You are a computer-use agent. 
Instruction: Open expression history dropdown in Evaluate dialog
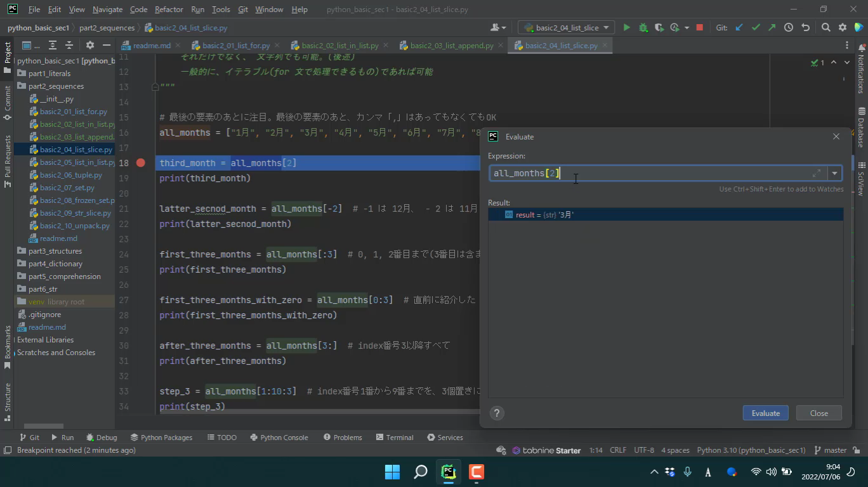(x=834, y=173)
